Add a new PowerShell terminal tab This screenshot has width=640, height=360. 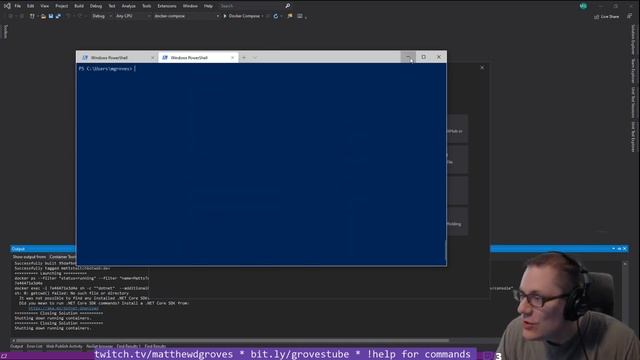click(x=244, y=58)
